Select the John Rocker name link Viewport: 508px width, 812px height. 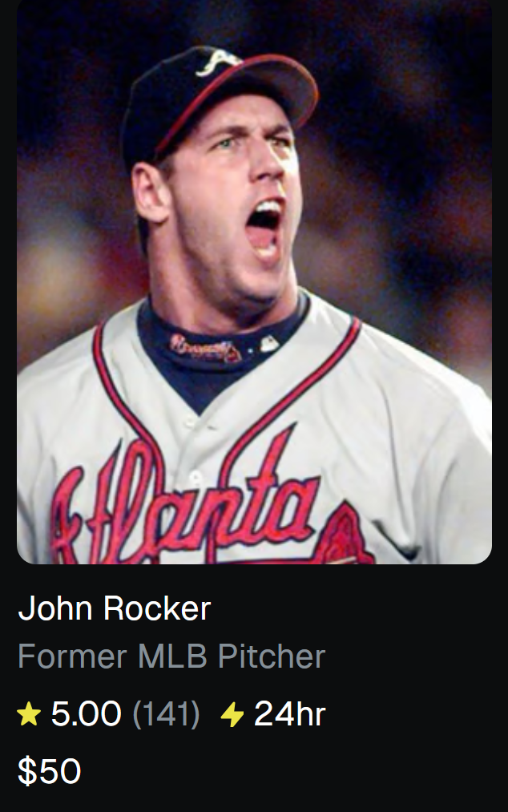pyautogui.click(x=115, y=608)
